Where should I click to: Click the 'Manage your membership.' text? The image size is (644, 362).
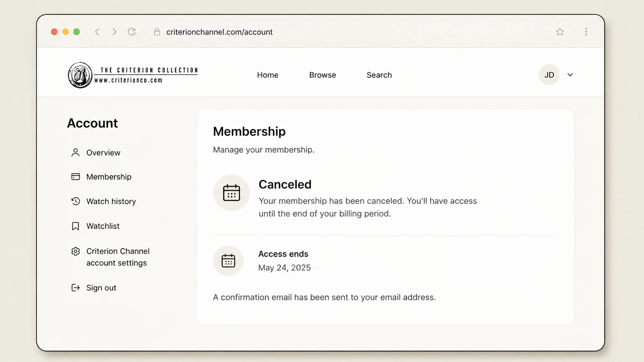(264, 150)
